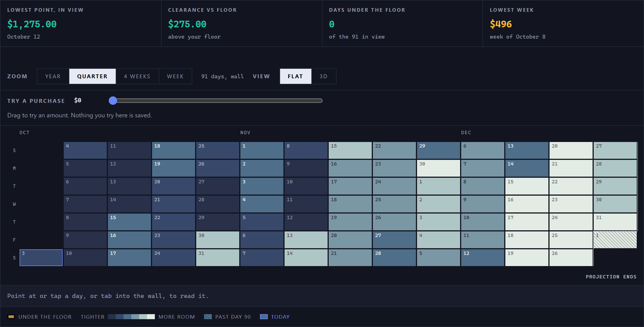Click the NOV month label

click(x=245, y=132)
